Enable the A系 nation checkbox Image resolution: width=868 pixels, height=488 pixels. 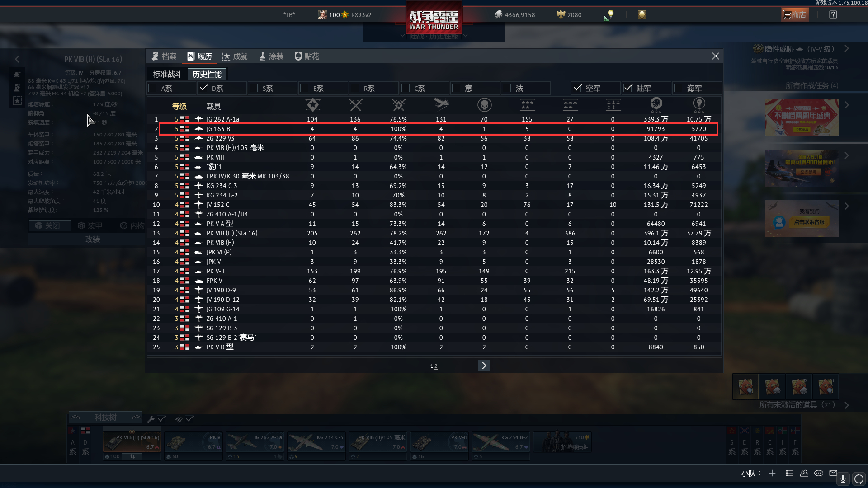[152, 88]
